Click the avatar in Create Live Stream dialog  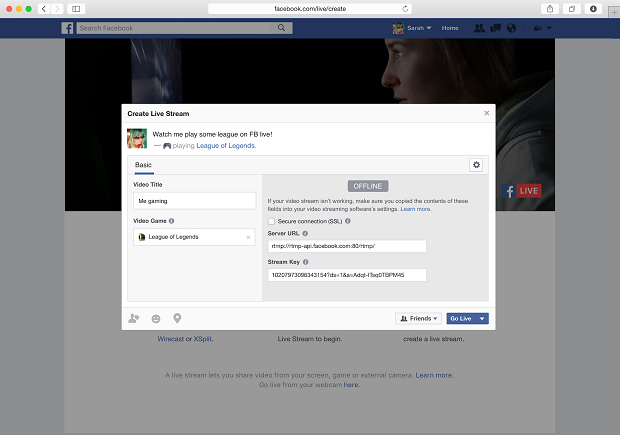pyautogui.click(x=137, y=138)
